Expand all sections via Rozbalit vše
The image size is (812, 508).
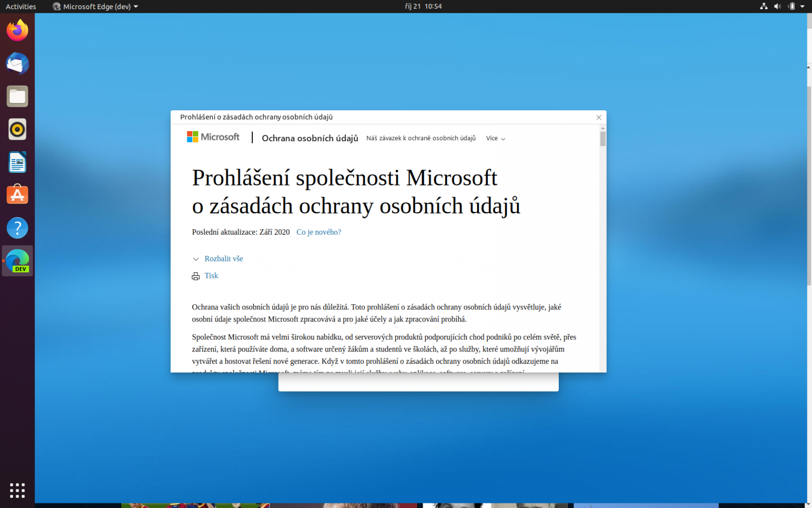(223, 259)
